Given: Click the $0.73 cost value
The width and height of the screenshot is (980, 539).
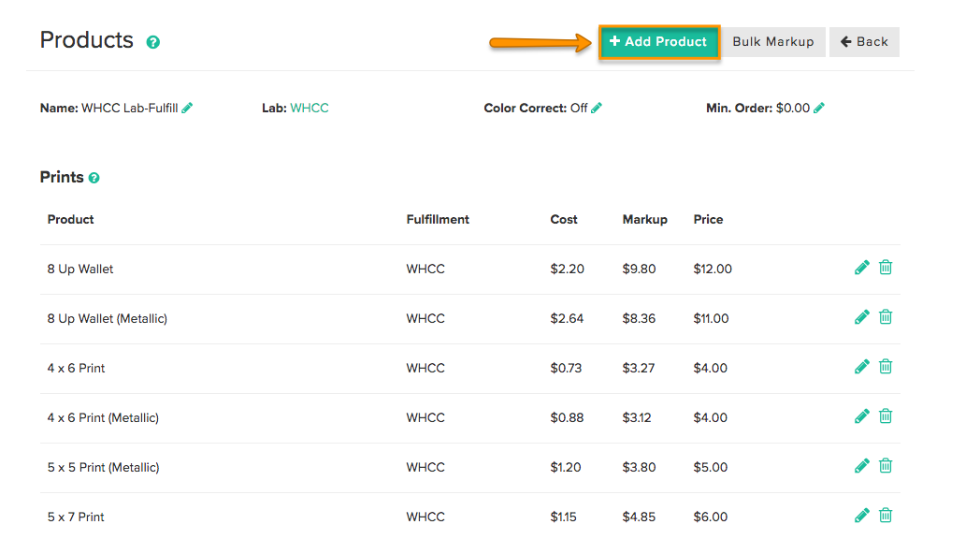Looking at the screenshot, I should [566, 369].
